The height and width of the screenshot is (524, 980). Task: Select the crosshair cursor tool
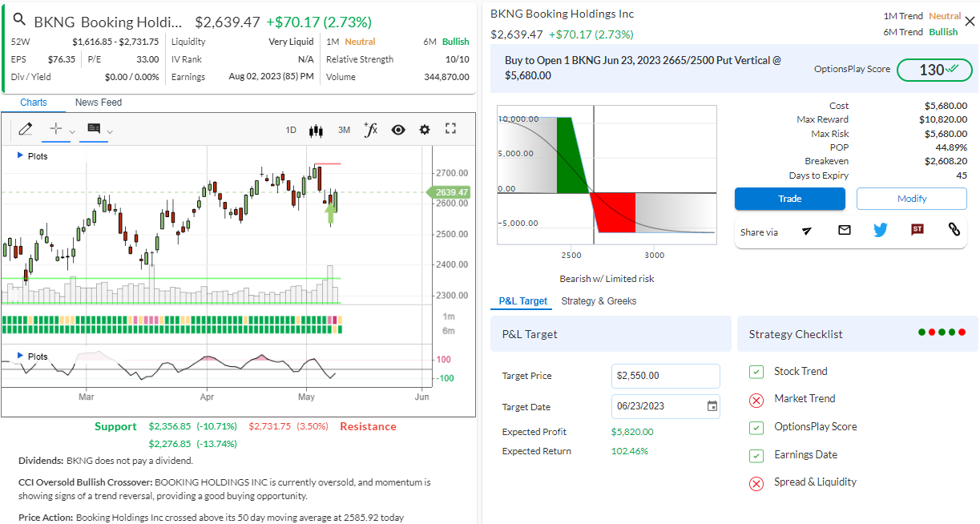[55, 129]
